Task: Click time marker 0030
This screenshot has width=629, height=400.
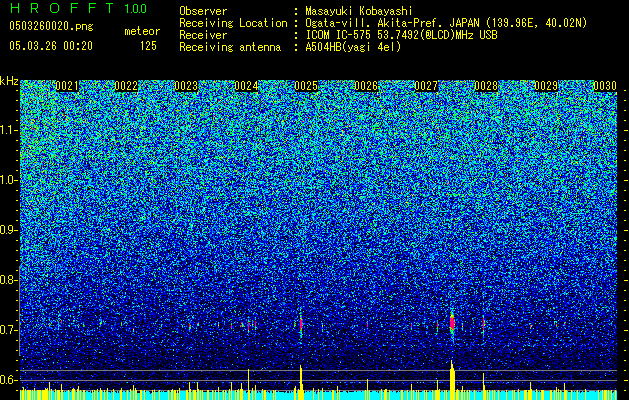Action: [x=605, y=86]
